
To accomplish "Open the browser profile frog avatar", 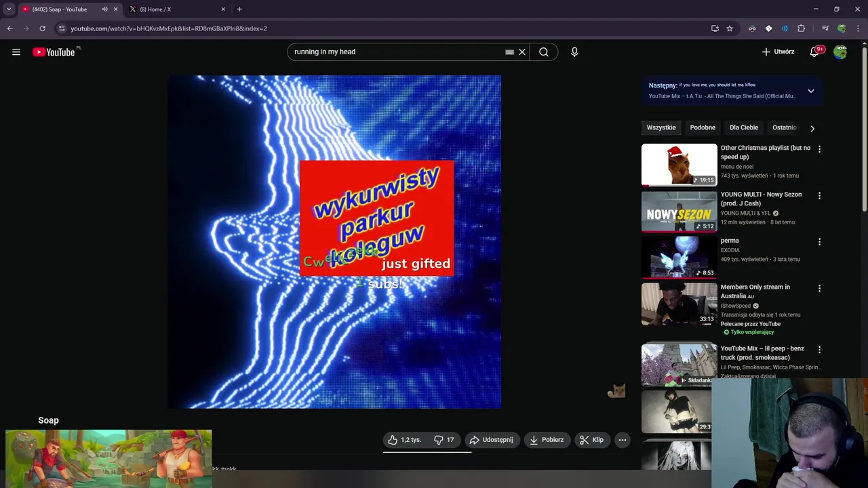I will 842,28.
